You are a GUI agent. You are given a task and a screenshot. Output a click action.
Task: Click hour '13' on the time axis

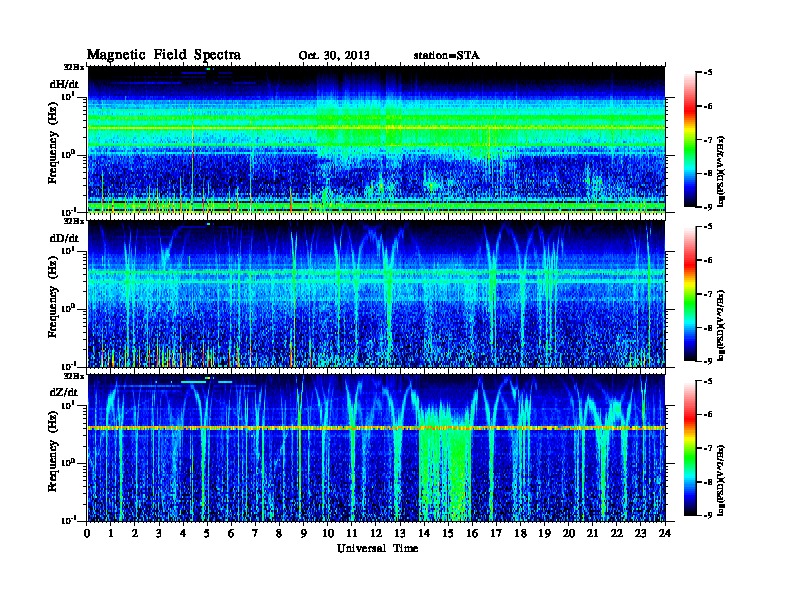click(400, 533)
